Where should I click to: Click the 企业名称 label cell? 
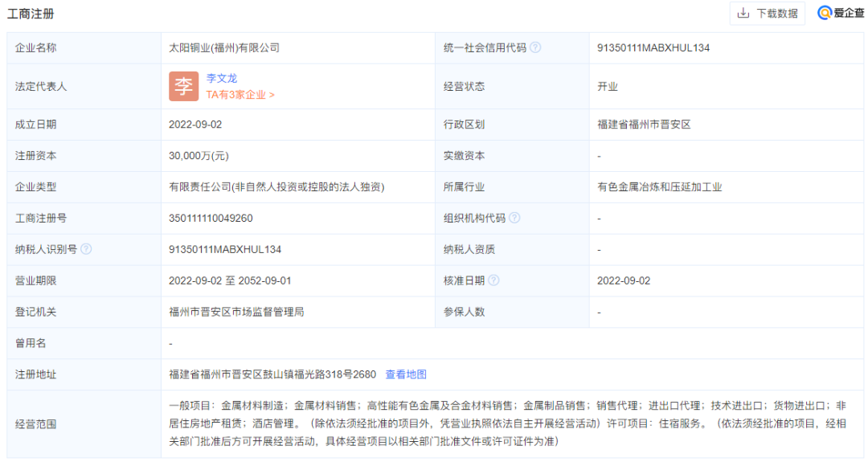[x=84, y=48]
